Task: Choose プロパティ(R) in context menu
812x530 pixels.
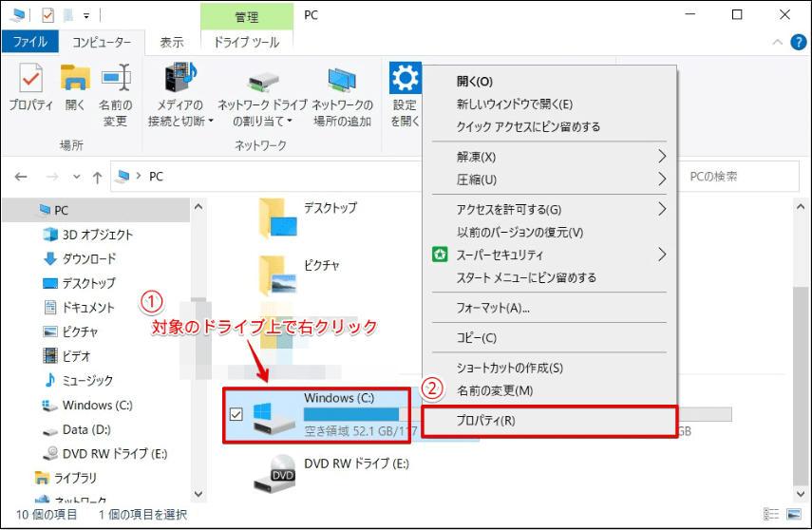Action: (550, 421)
